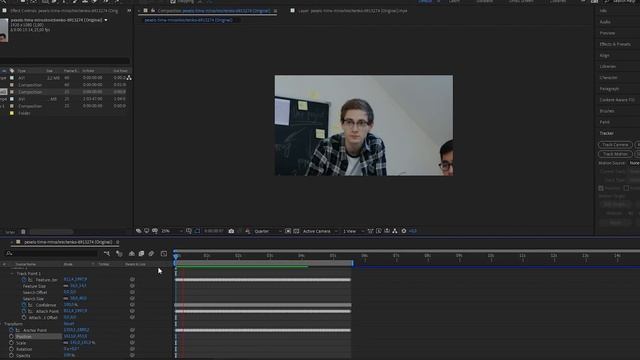Toggle stopwatch for Attach Point property
640x360 pixels.
pyautogui.click(x=24, y=311)
